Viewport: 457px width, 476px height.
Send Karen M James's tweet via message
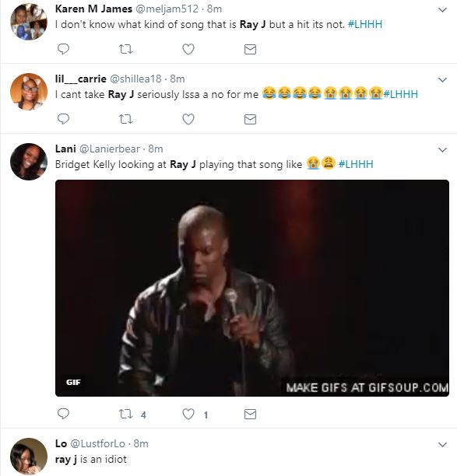click(x=250, y=49)
